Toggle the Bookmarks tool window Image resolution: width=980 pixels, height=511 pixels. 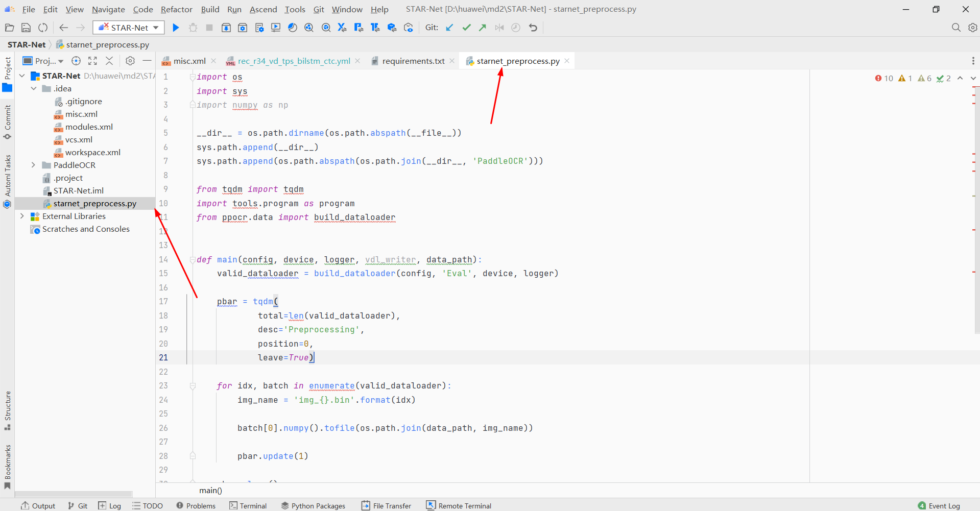coord(7,467)
